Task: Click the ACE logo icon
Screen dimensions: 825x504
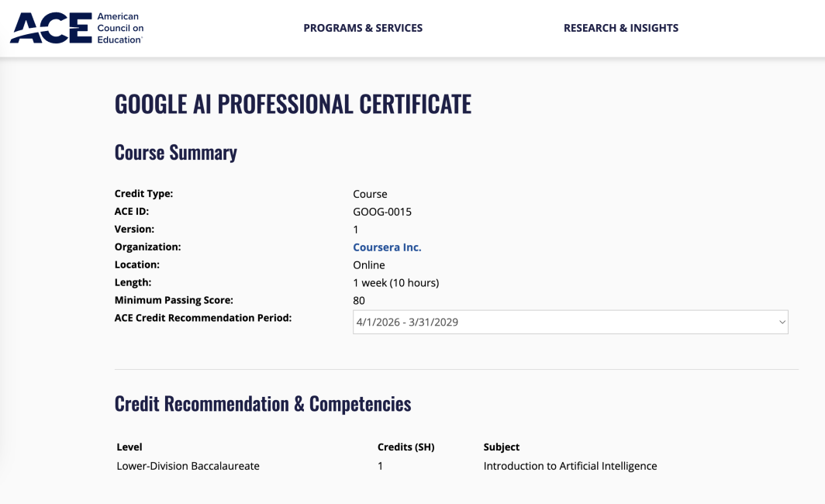Action: coord(51,28)
